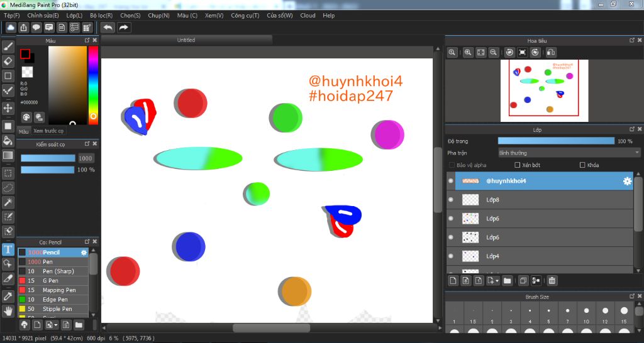Toggle visibility of Lớp4 layer

(451, 256)
